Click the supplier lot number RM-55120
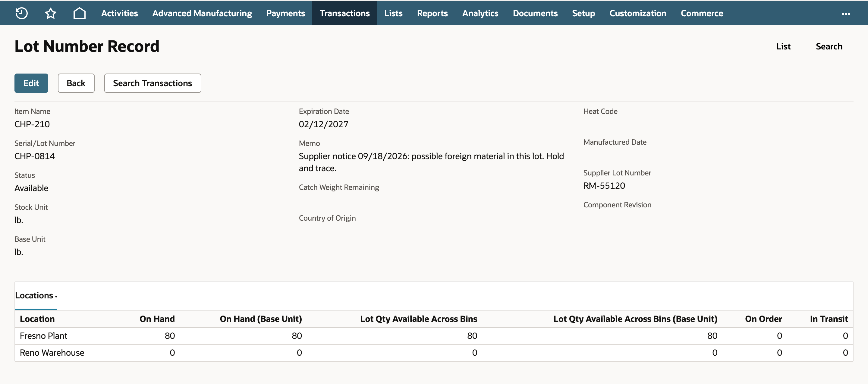The image size is (868, 384). pyautogui.click(x=604, y=186)
